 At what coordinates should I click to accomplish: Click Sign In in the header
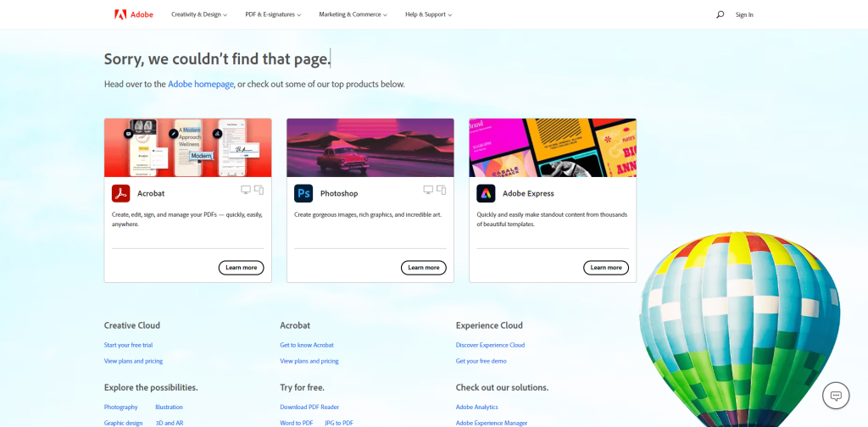tap(744, 14)
